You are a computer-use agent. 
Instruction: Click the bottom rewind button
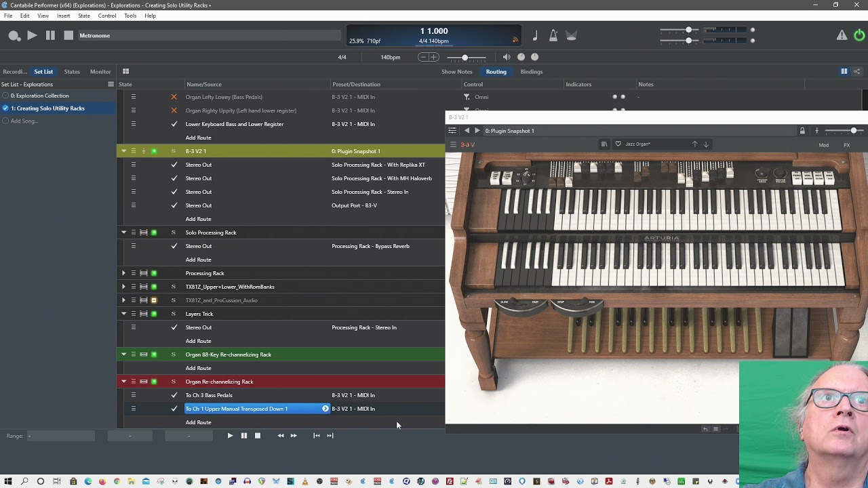pos(281,436)
